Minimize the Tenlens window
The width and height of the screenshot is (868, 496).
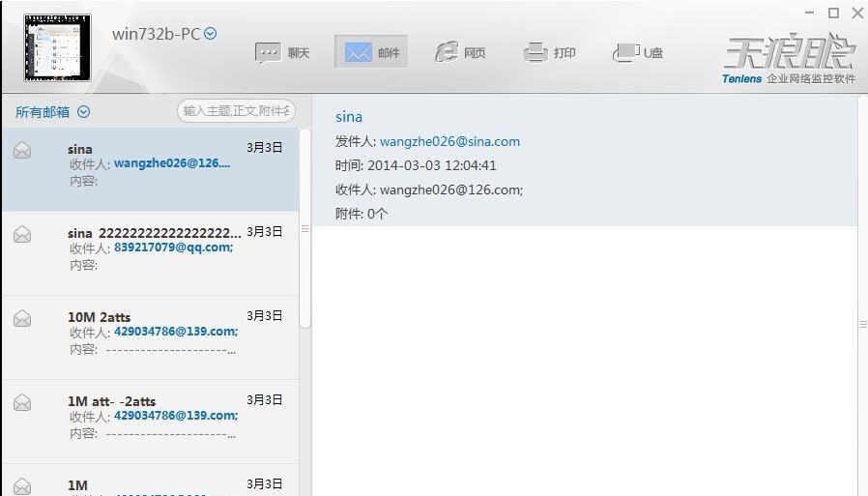(809, 13)
